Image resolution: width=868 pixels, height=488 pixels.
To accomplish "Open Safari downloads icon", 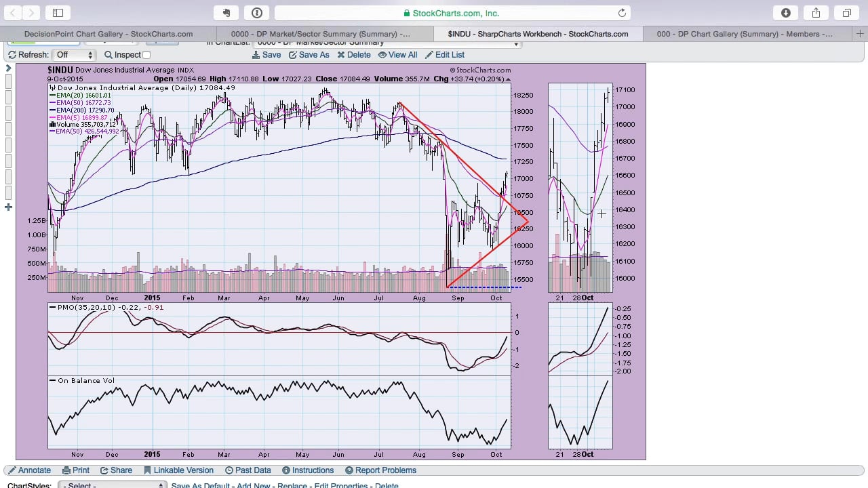I will pyautogui.click(x=786, y=13).
